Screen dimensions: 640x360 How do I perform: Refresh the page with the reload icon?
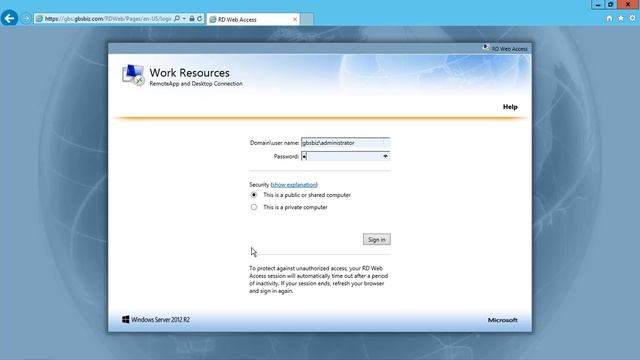pyautogui.click(x=200, y=19)
